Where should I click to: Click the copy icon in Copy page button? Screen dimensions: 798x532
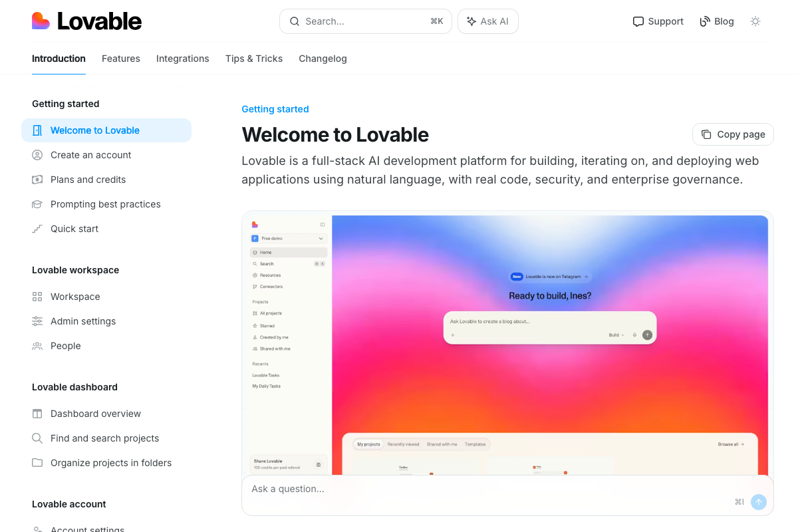coord(706,134)
